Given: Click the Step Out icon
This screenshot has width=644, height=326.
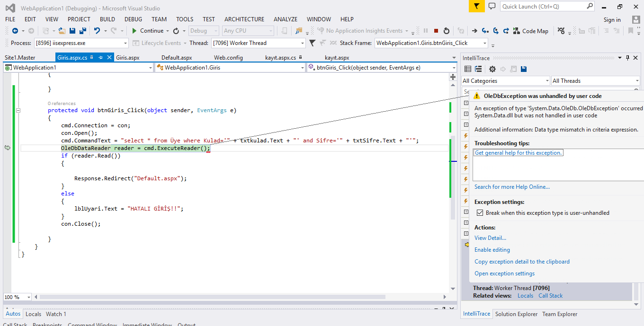Looking at the screenshot, I should [506, 31].
